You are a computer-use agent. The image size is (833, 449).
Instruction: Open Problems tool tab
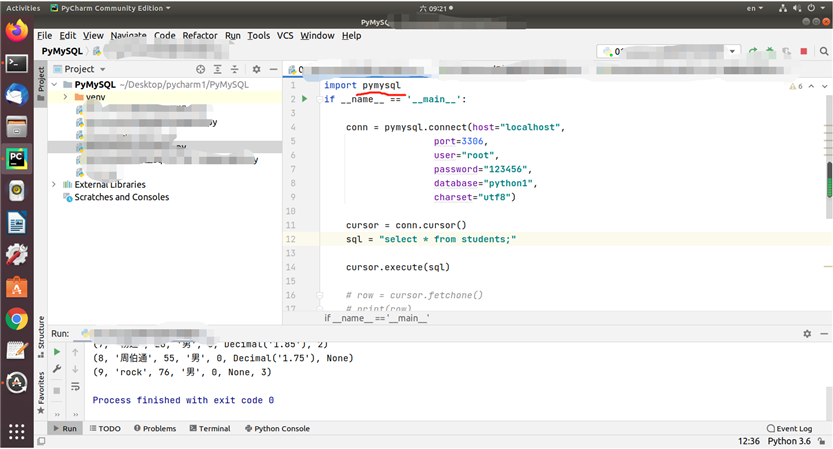155,428
